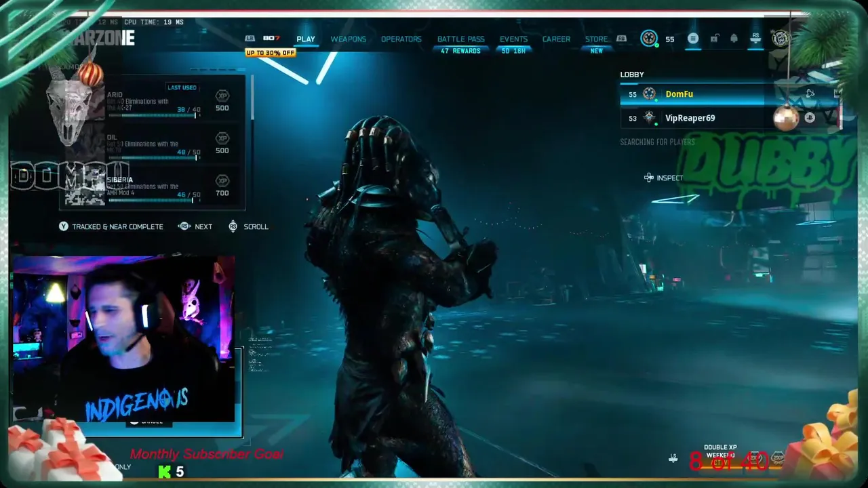This screenshot has height=488, width=868.
Task: Click the XP icon for ARID reward
Action: 222,96
